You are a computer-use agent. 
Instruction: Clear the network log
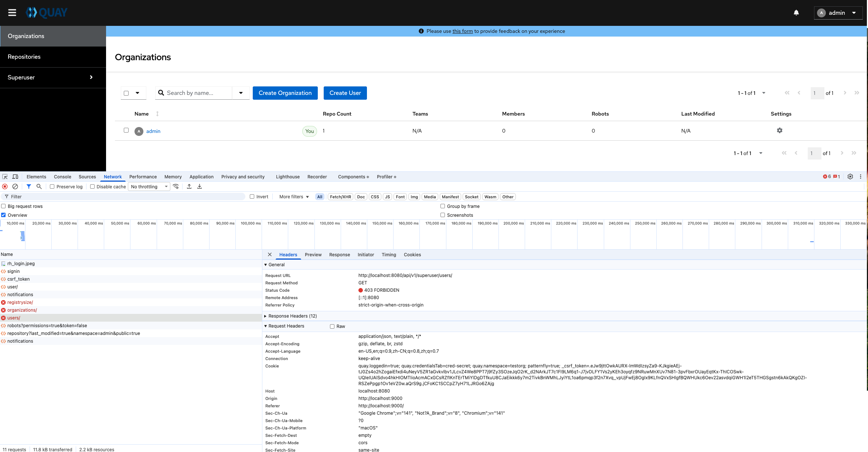click(15, 186)
